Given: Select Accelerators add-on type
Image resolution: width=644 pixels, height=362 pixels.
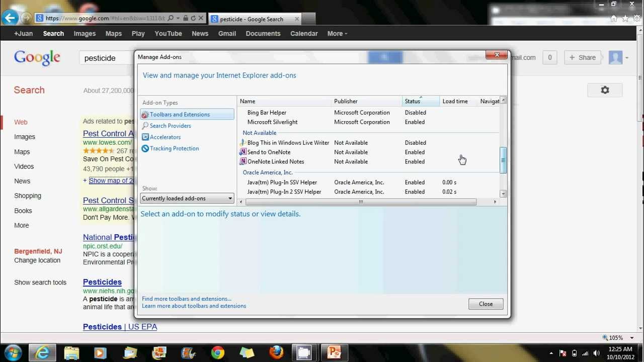Looking at the screenshot, I should pos(165,137).
